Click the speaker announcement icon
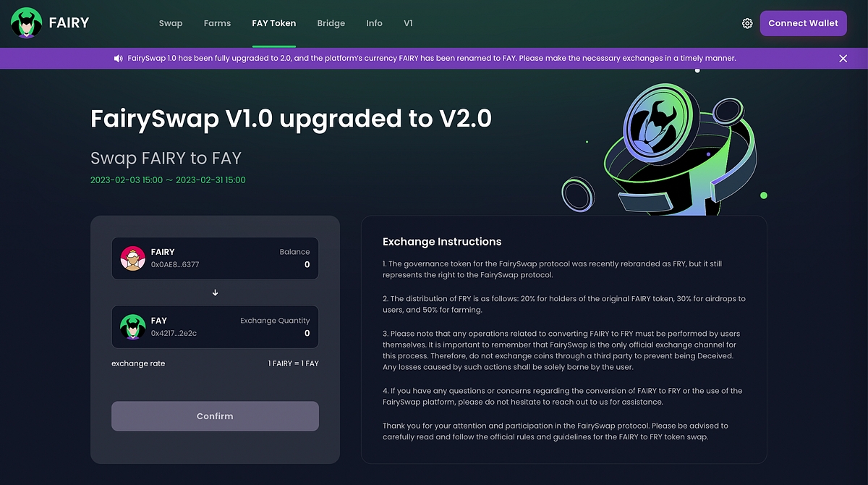Viewport: 868px width, 485px height. [x=118, y=59]
